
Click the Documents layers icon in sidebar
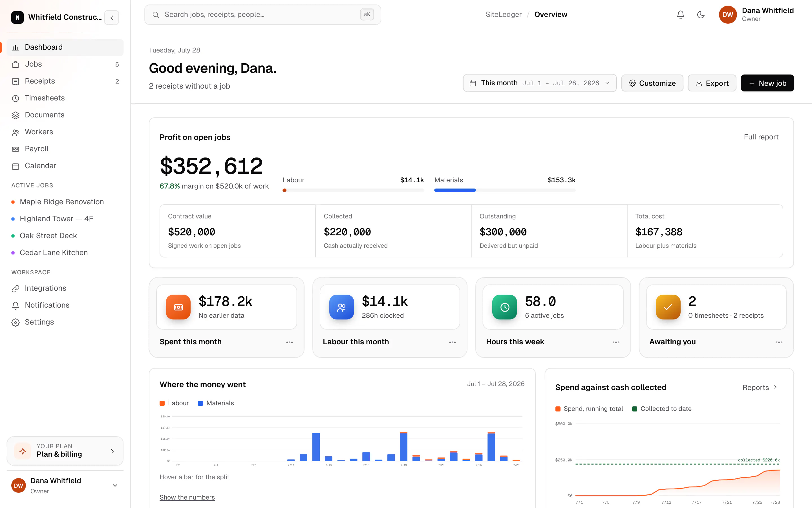click(16, 115)
